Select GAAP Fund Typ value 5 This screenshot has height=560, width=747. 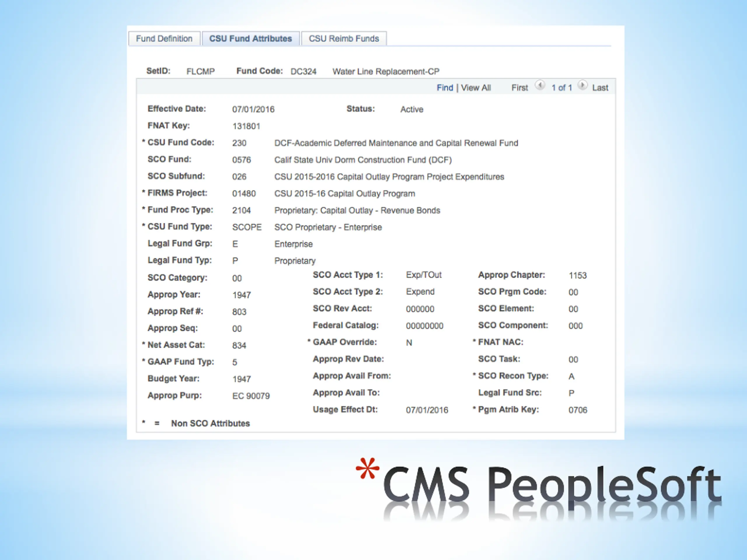click(235, 363)
